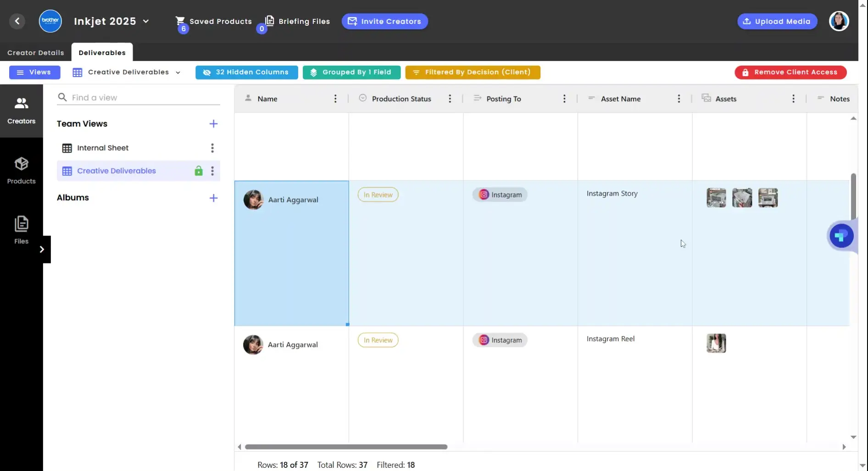
Task: Open Briefing Files from the top bar
Action: 297,21
